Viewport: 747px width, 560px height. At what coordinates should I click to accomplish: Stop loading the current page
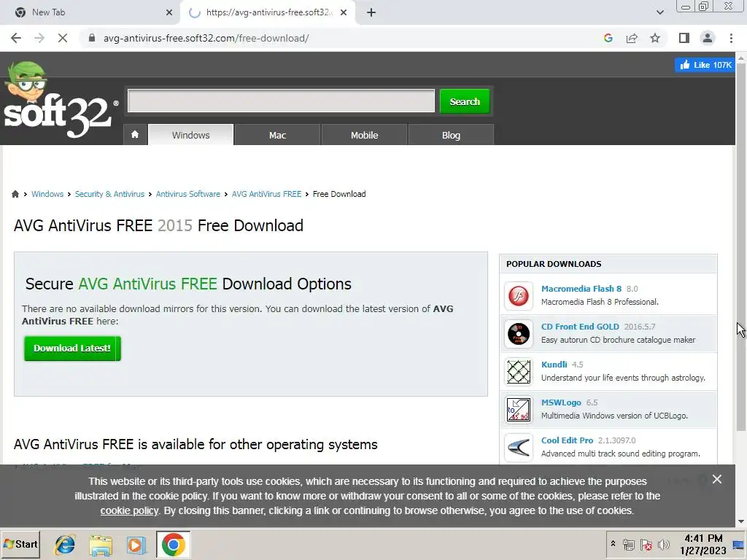click(63, 38)
